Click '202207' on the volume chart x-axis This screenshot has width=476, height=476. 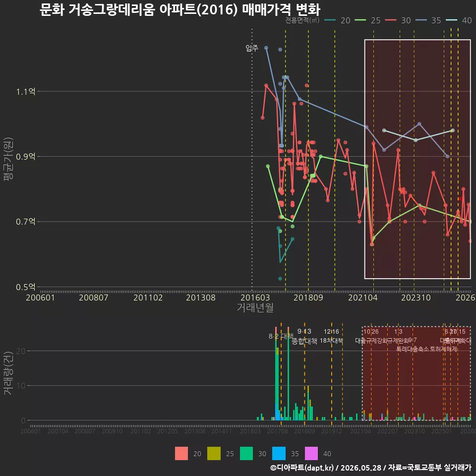388,431
